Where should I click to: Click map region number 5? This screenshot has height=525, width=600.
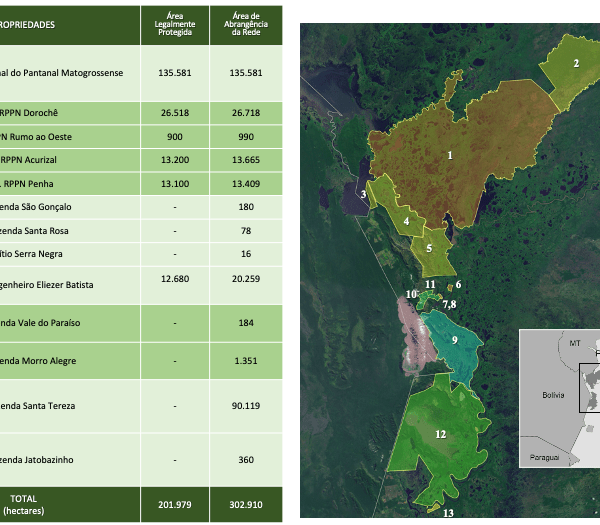coord(429,247)
